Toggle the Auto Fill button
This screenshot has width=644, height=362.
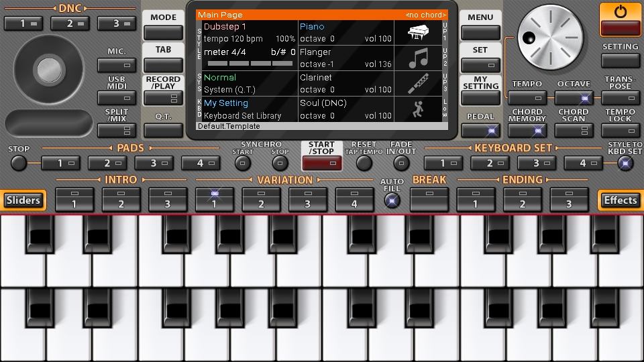pyautogui.click(x=392, y=200)
